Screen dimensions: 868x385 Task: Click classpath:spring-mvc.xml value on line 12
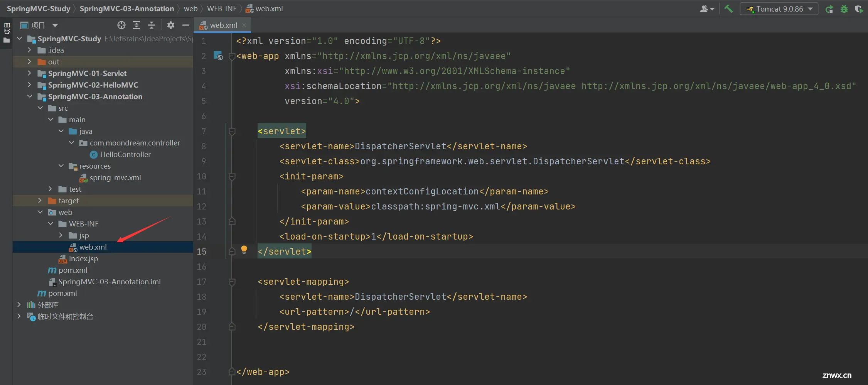[436, 206]
